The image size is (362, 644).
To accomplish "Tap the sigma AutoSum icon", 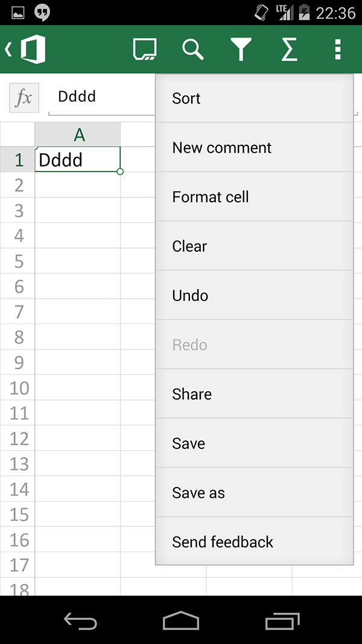I will point(289,49).
